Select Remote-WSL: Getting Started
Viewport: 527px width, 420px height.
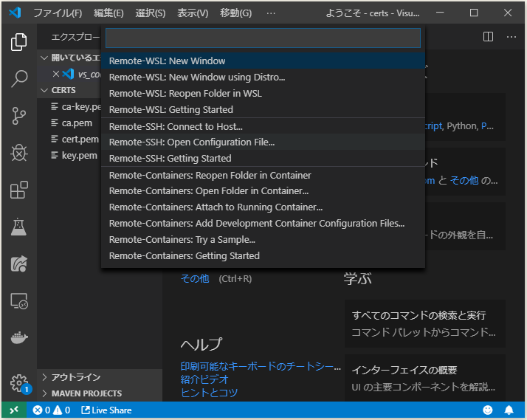click(x=263, y=109)
